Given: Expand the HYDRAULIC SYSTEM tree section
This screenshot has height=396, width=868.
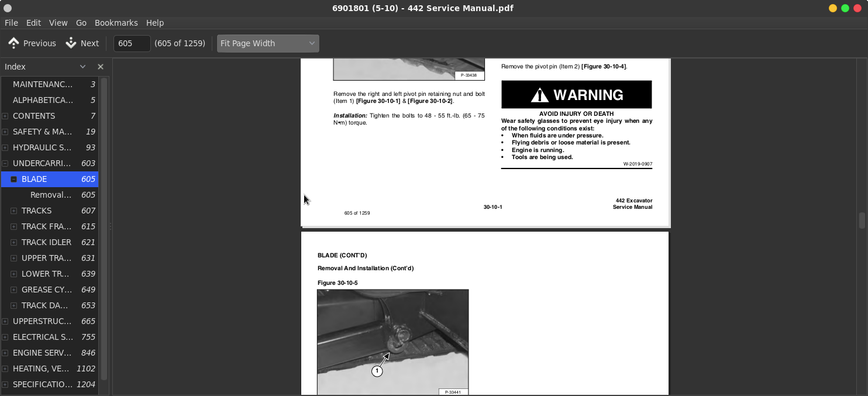Looking at the screenshot, I should point(5,147).
